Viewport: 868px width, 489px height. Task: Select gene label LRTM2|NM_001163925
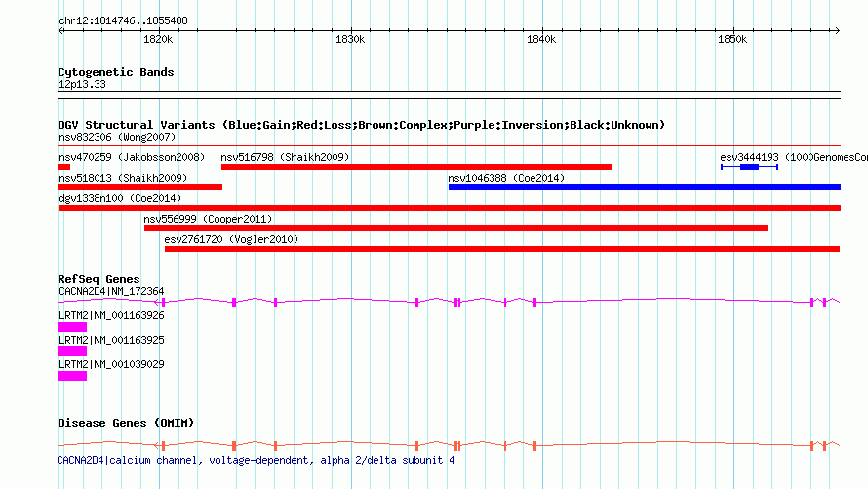pyautogui.click(x=111, y=340)
